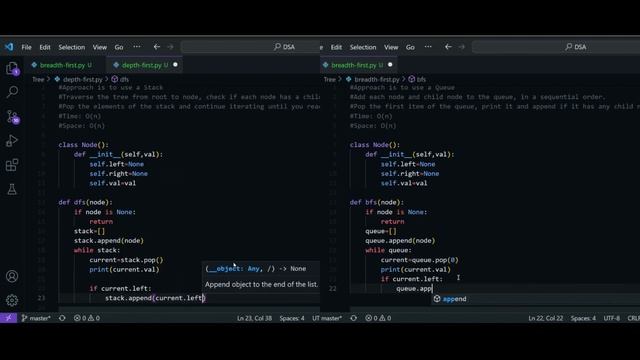This screenshot has height=360, width=640.
Task: Open Selection menu in right window
Action: 363,47
